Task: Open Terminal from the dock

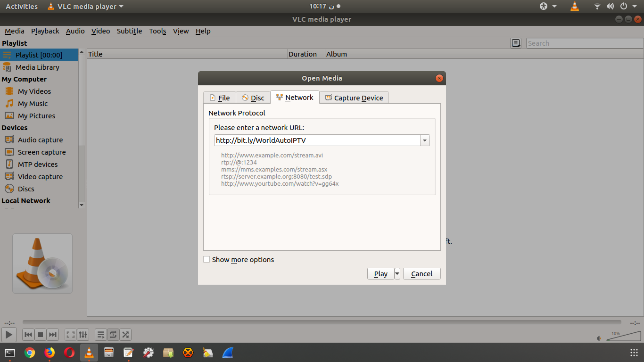Action: [x=10, y=353]
